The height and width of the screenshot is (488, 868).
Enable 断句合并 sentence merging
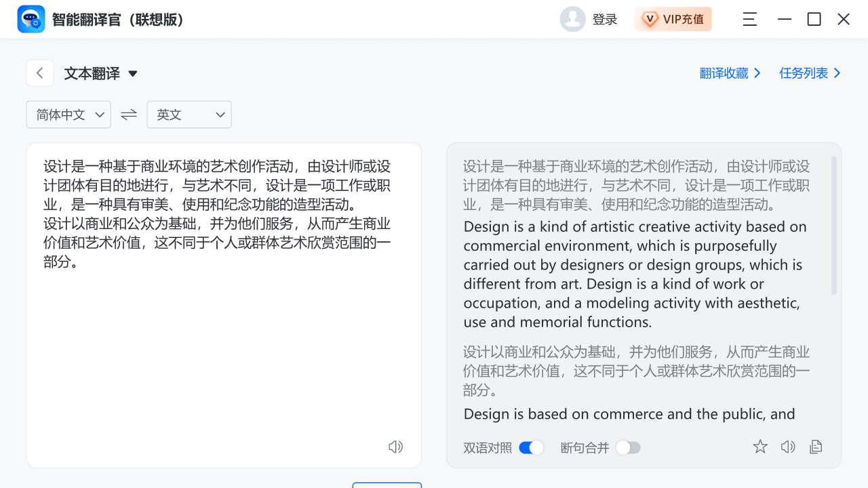627,447
